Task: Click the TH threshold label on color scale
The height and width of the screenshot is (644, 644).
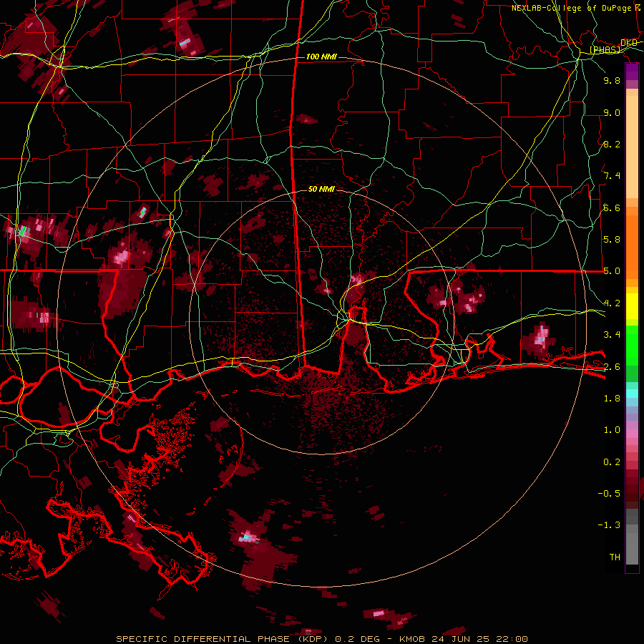Action: (x=615, y=557)
